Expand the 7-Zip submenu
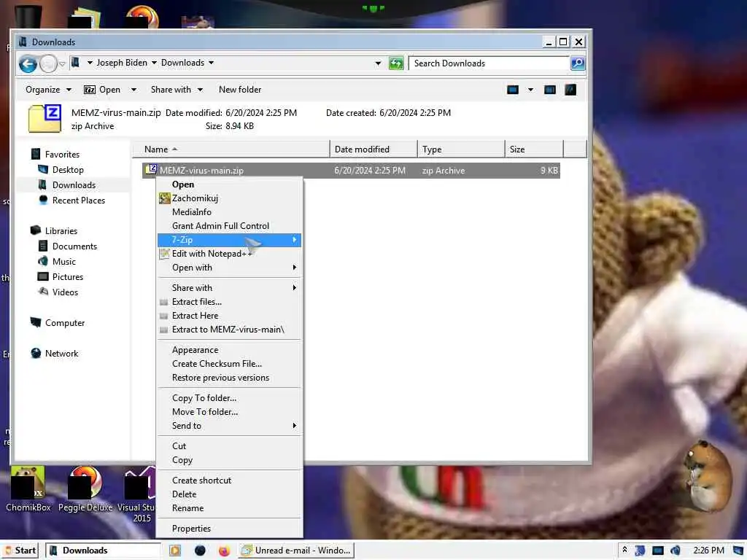Screen dimensions: 747x560 pyautogui.click(x=229, y=239)
